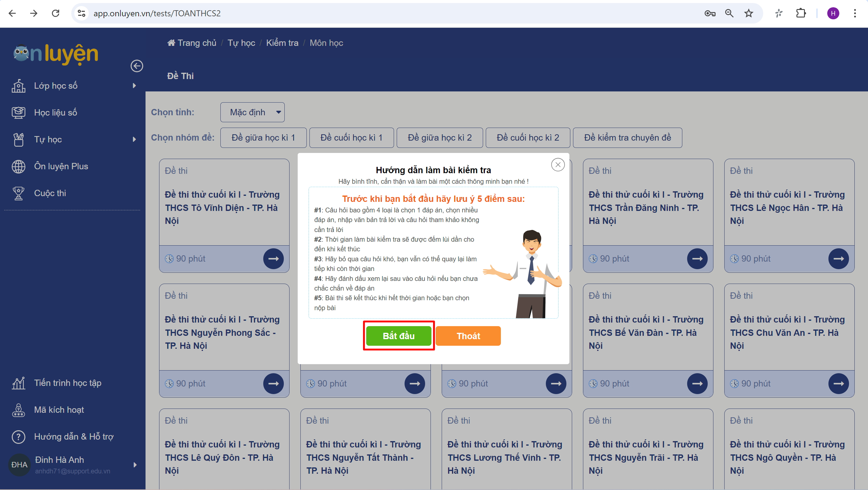
Task: Click the browser back arrow
Action: pos(12,13)
